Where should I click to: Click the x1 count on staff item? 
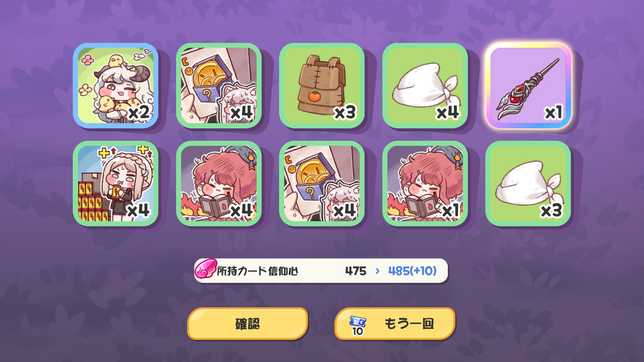coord(553,113)
